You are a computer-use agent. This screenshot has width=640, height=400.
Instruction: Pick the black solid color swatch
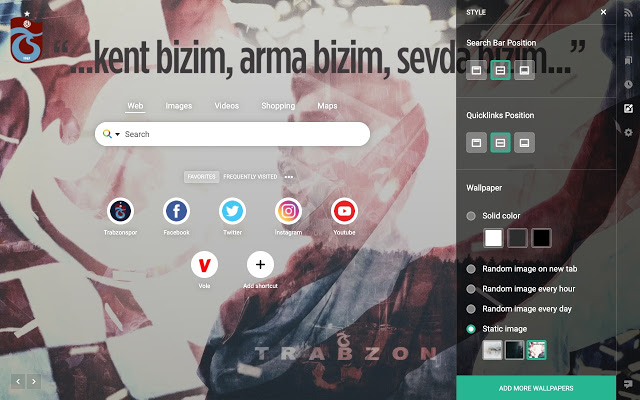click(541, 238)
